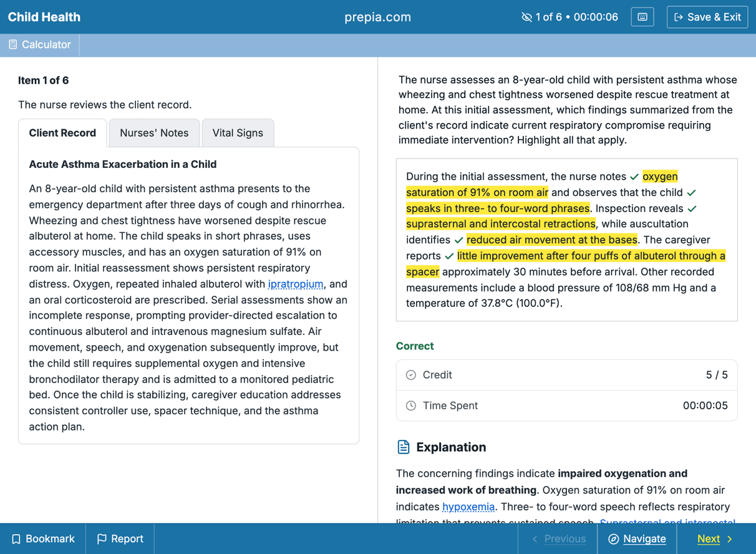Click the 'Acute Asthma Exacerbation in a Child' heading
This screenshot has width=756, height=554.
(123, 164)
